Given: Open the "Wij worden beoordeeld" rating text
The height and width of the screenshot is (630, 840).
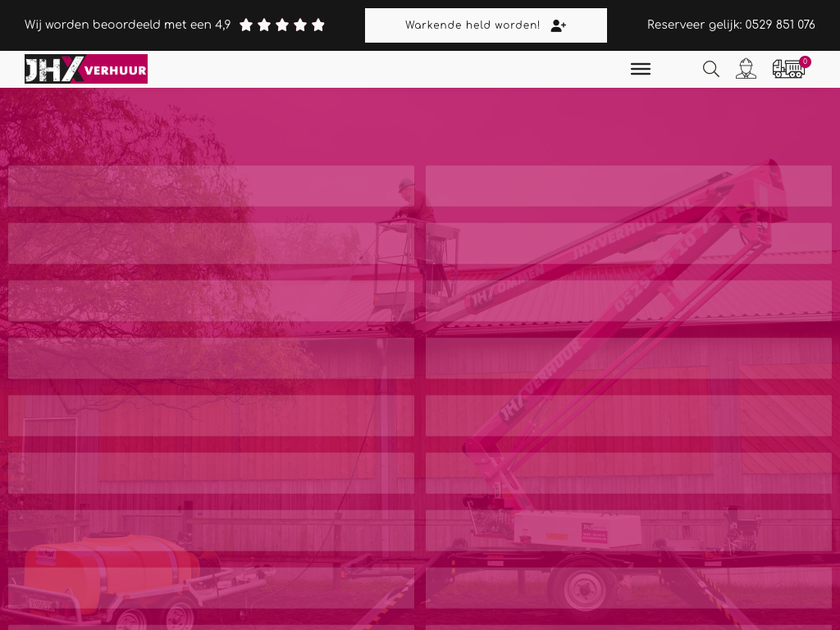Looking at the screenshot, I should [x=127, y=25].
